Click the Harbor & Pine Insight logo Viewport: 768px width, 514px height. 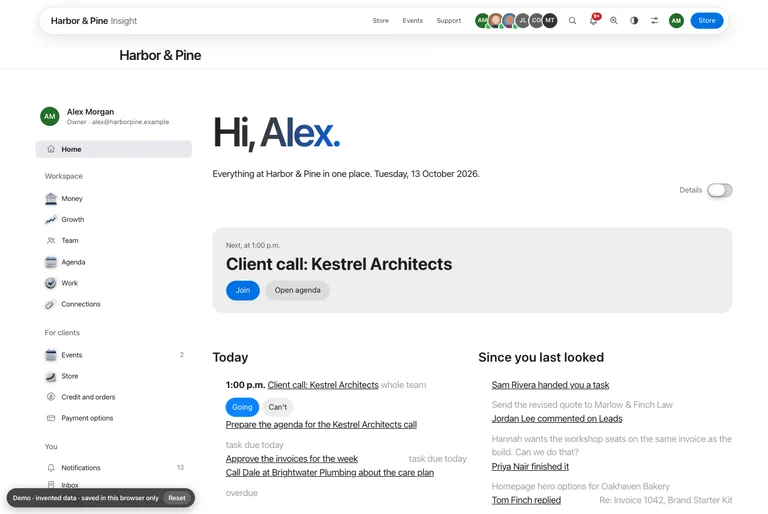(94, 21)
